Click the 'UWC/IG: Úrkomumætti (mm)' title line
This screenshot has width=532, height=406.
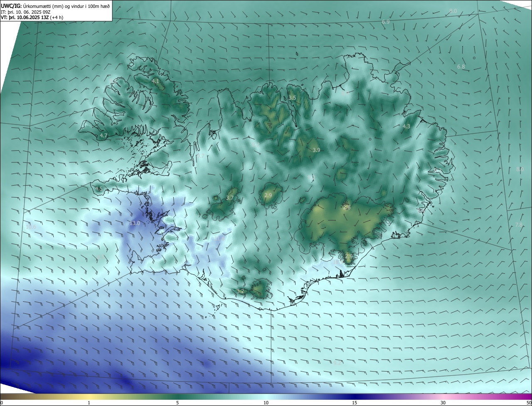click(55, 5)
